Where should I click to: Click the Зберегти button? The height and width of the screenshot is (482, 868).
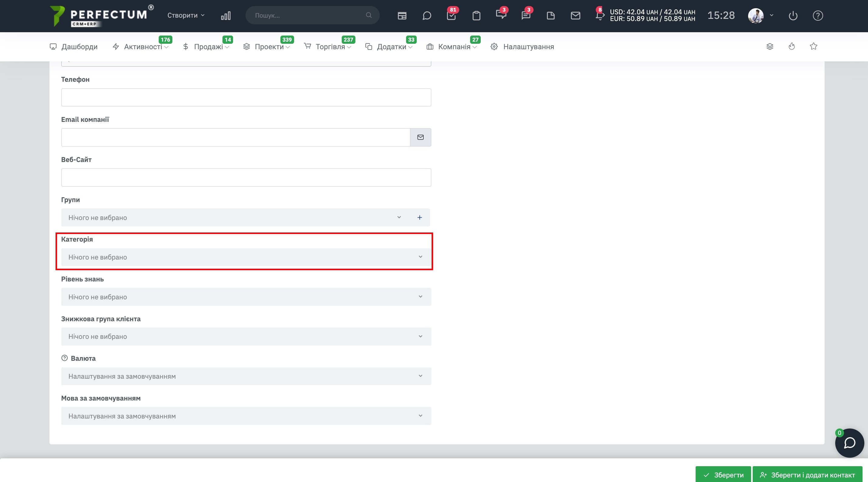point(723,475)
